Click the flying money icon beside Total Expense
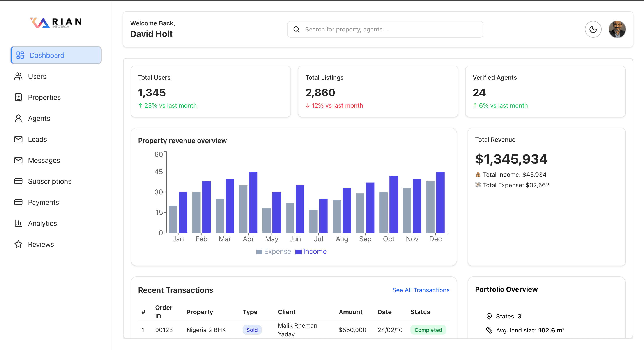 pos(478,185)
